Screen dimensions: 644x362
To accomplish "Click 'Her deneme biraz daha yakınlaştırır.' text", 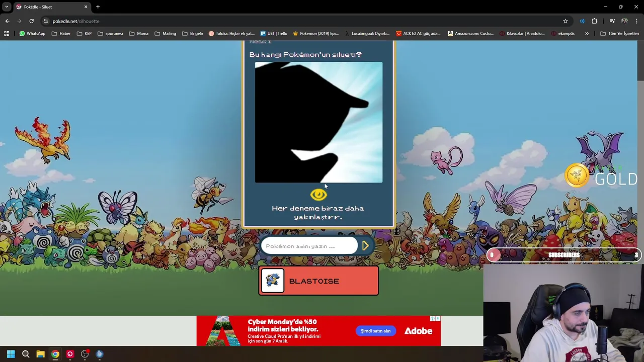I will click(318, 212).
